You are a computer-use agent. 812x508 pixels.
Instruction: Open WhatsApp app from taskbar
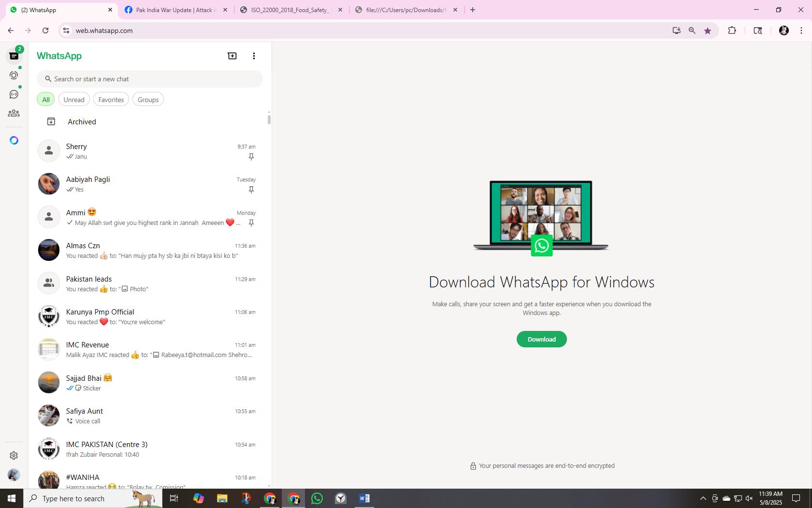coord(317,498)
